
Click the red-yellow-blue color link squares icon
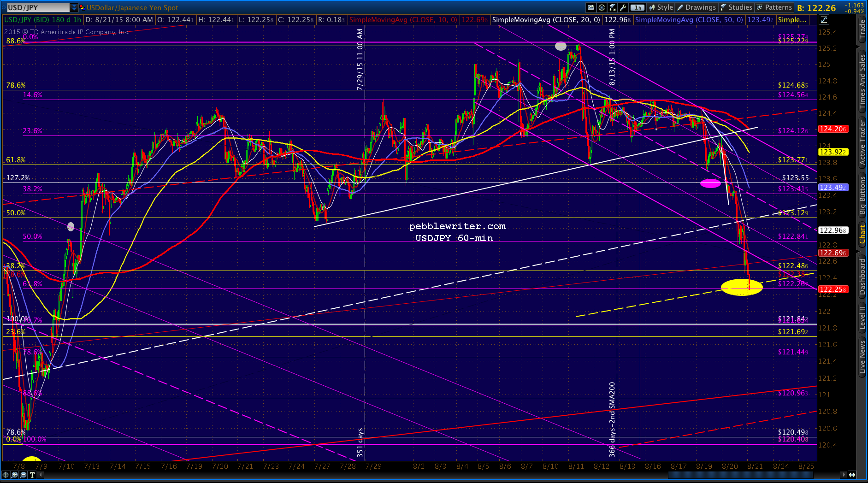coord(82,7)
